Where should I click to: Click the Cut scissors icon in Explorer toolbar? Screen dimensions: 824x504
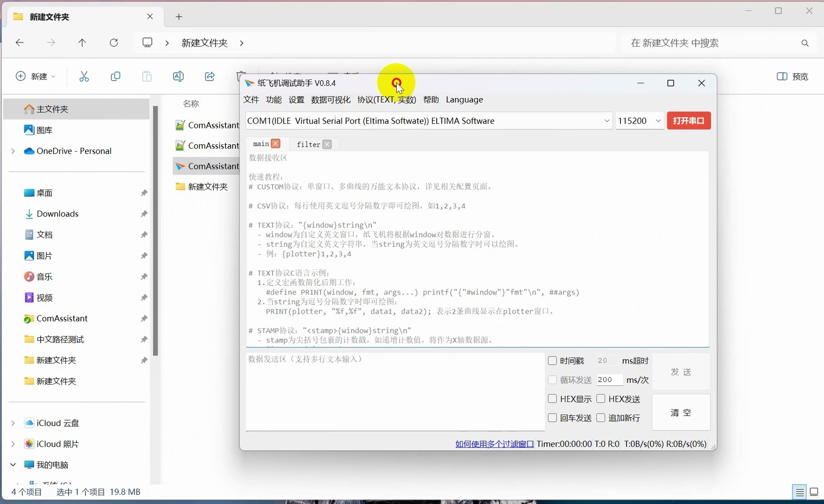[x=84, y=76]
